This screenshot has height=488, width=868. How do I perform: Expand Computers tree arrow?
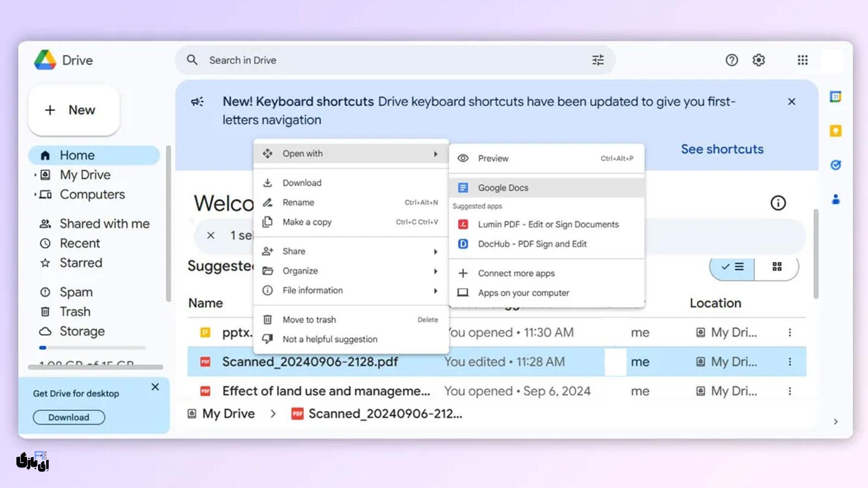(35, 194)
